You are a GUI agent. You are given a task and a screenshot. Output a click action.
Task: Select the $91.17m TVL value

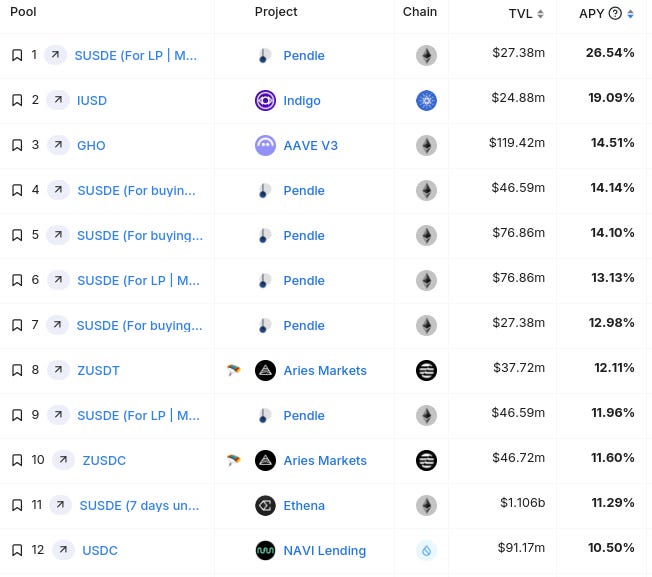(x=521, y=547)
